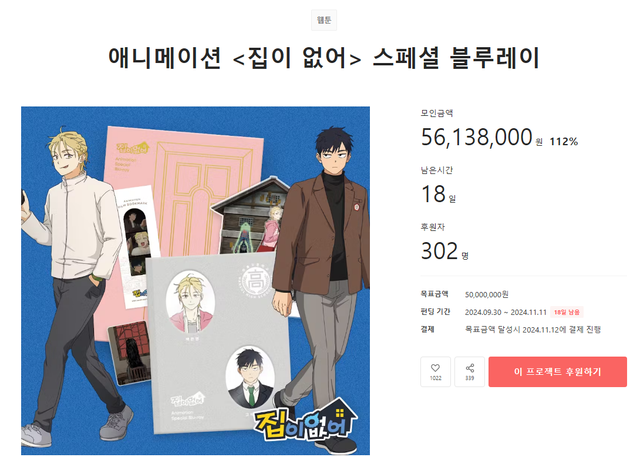The image size is (640, 456).
Task: Click the 목표금액 50,000,000원 value
Action: point(487,294)
